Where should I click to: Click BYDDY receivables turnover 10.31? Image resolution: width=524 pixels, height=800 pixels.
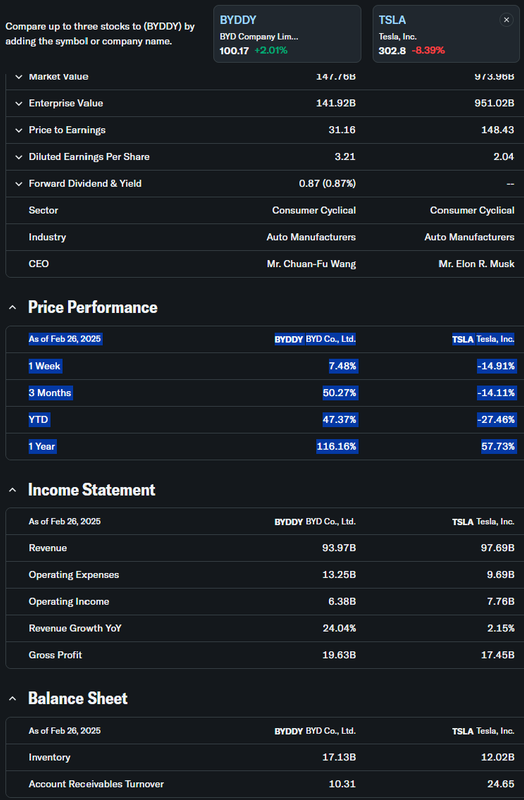pos(344,784)
